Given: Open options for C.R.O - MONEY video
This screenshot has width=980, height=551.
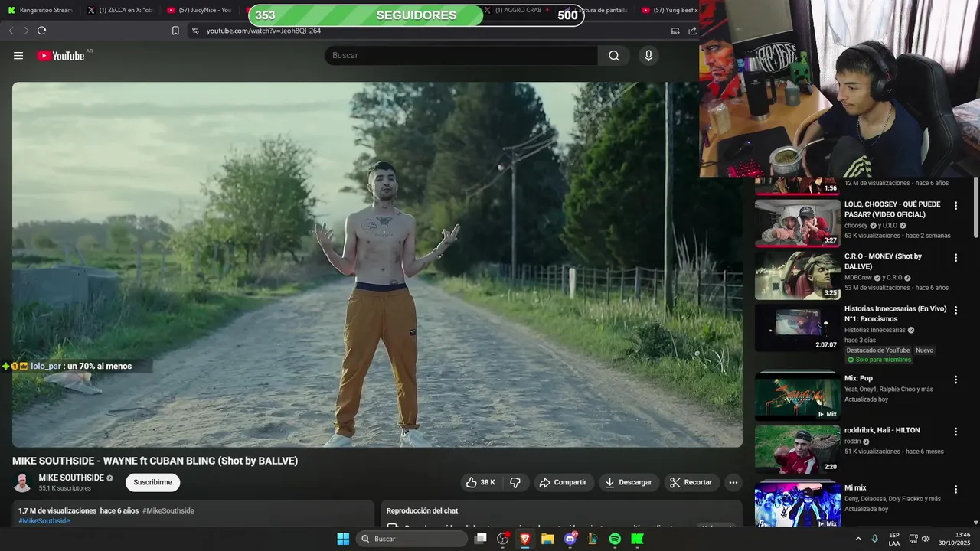Looking at the screenshot, I should click(955, 258).
